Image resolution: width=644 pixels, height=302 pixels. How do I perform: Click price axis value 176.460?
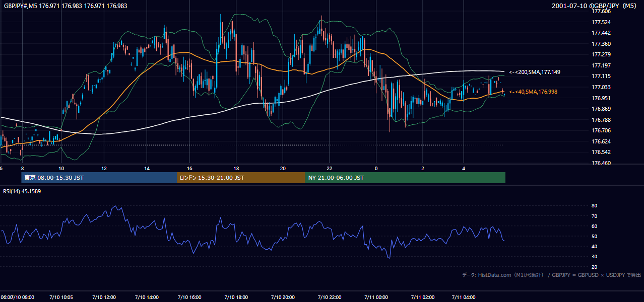pyautogui.click(x=601, y=163)
